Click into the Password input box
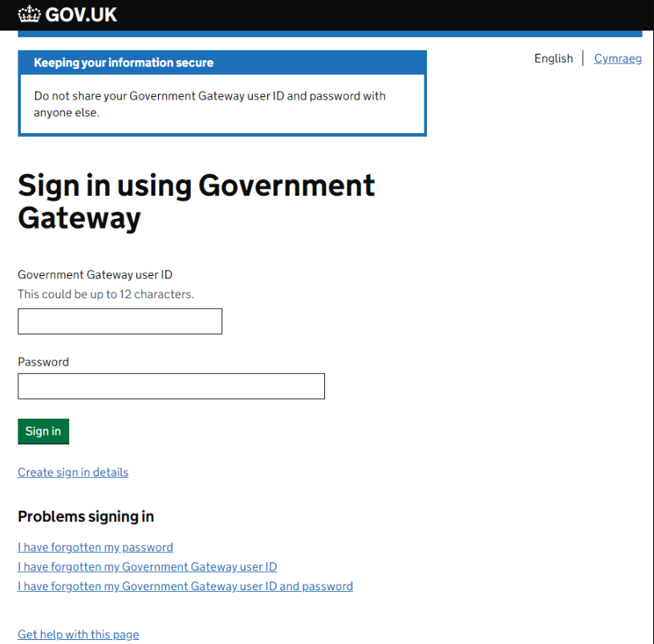 (171, 386)
